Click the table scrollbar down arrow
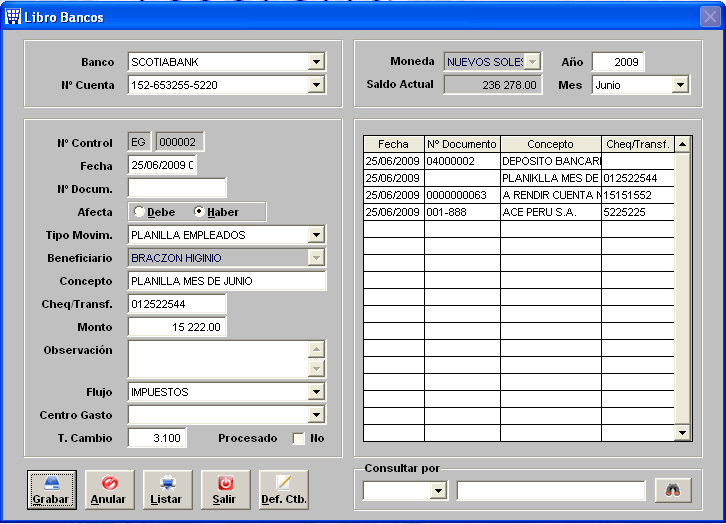The height and width of the screenshot is (524, 726). (682, 433)
